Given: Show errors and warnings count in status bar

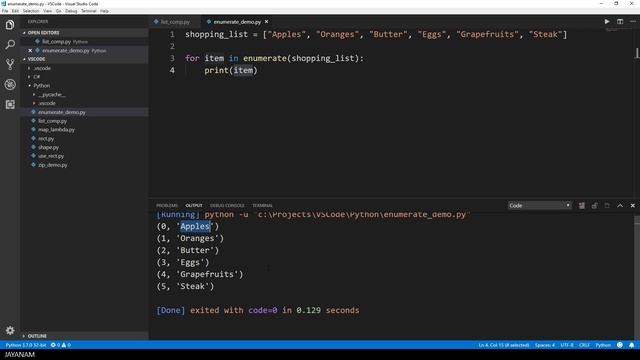Looking at the screenshot, I should (x=60, y=345).
